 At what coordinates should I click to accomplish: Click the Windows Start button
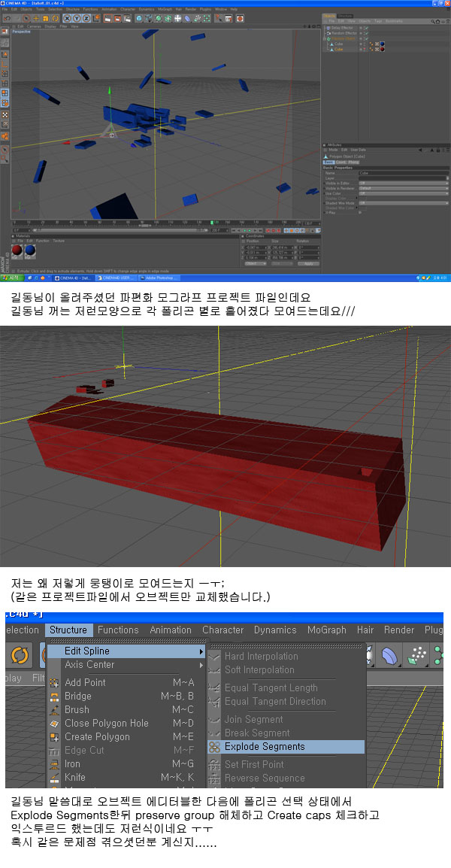tap(11, 278)
